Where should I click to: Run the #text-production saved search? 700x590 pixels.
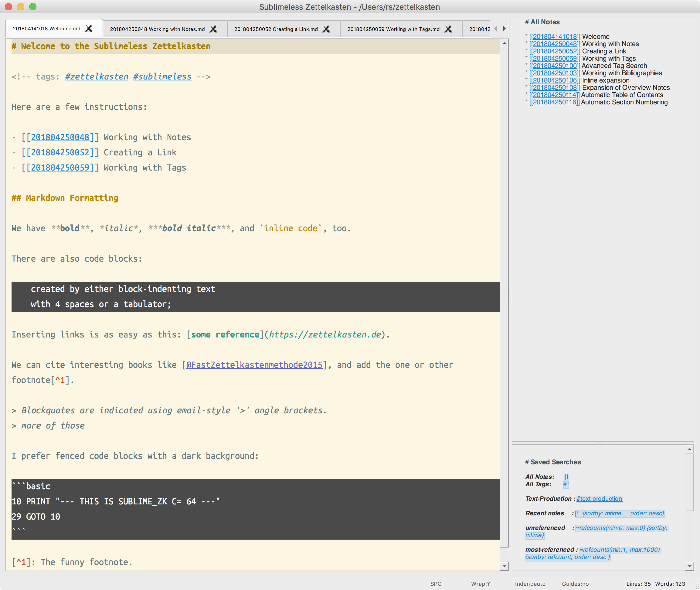599,499
